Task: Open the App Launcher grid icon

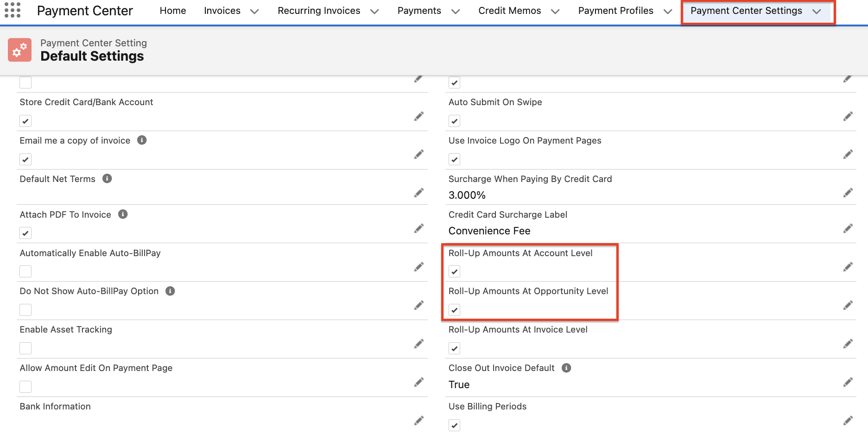Action: pos(13,10)
